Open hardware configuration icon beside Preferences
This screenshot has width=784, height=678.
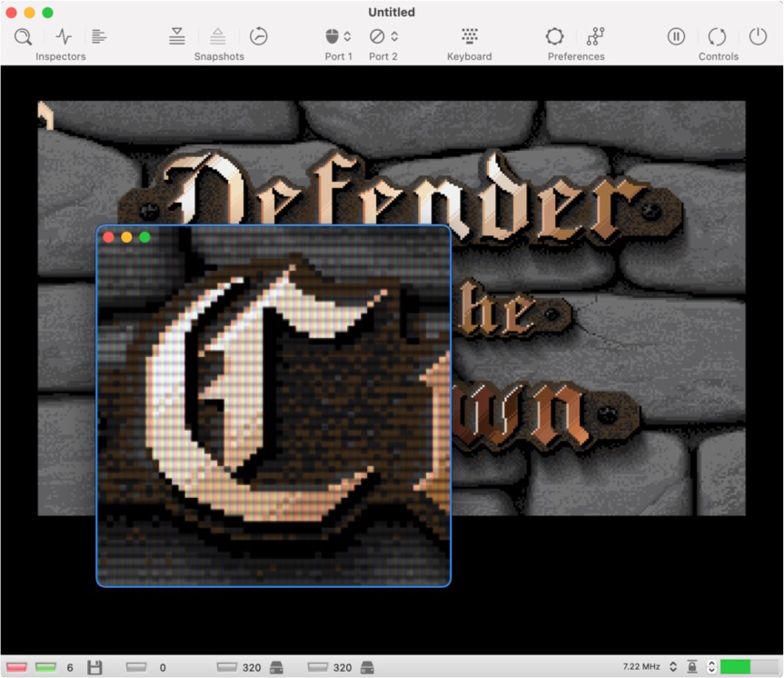[596, 36]
